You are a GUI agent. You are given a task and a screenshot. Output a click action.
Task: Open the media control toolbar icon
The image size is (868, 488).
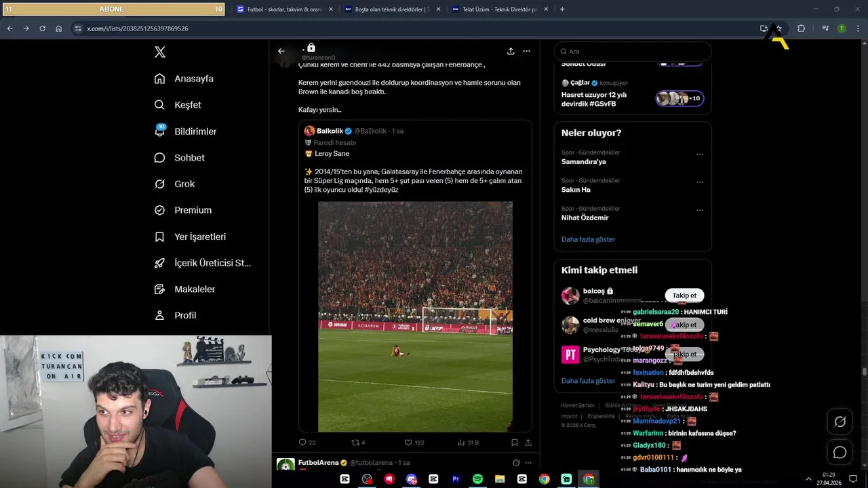click(x=825, y=28)
